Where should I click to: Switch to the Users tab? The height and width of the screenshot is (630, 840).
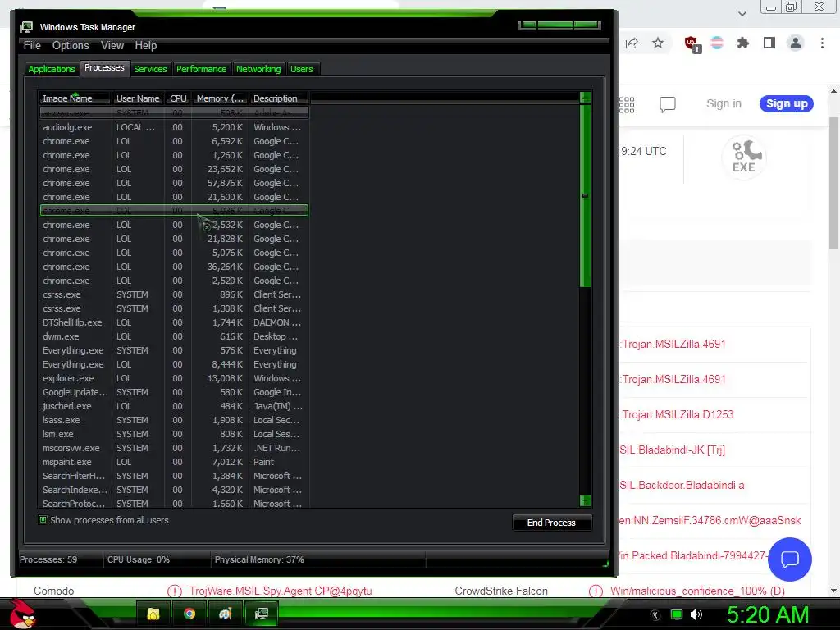(x=302, y=69)
